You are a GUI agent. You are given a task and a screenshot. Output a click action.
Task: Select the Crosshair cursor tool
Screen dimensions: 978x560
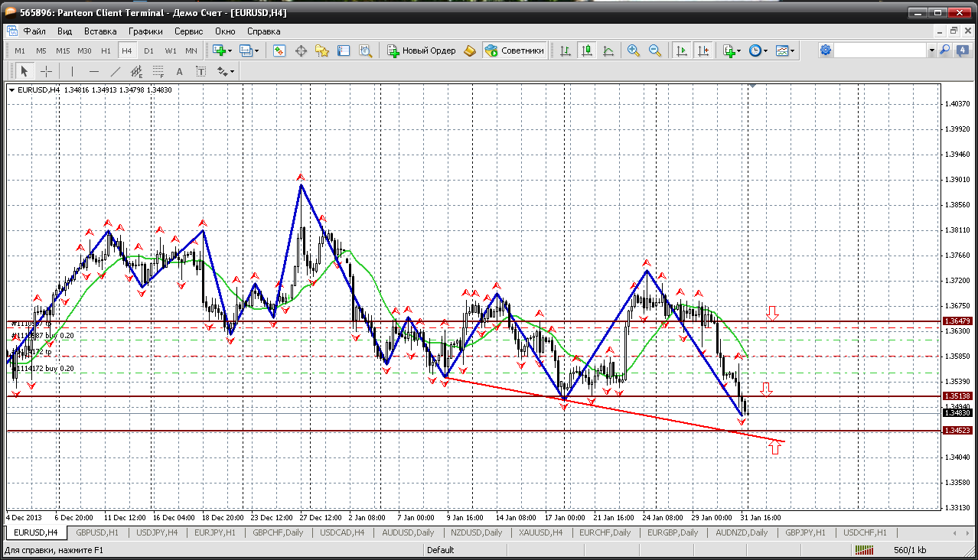pyautogui.click(x=47, y=71)
